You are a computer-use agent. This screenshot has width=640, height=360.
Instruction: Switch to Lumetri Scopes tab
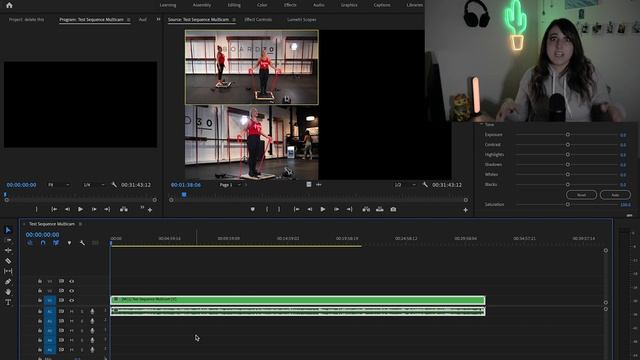point(301,20)
